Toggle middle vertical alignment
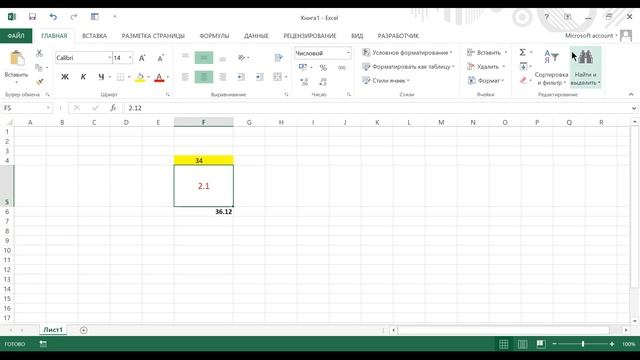 point(204,58)
